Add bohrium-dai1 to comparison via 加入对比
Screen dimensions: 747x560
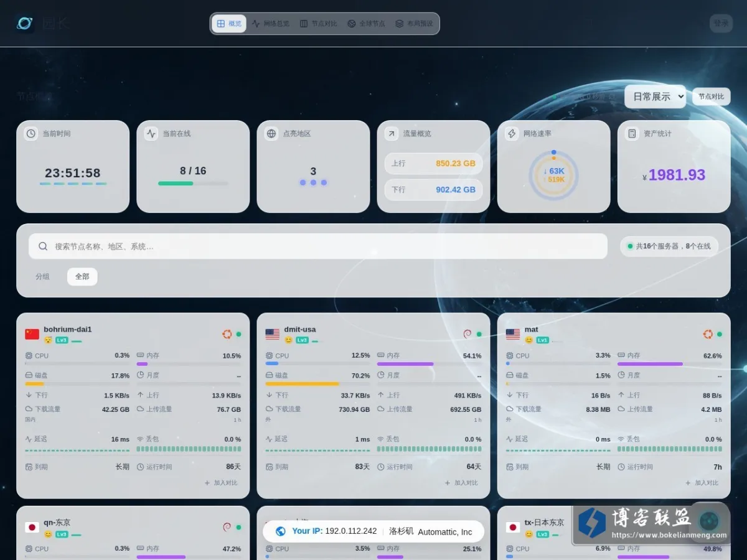tap(221, 483)
